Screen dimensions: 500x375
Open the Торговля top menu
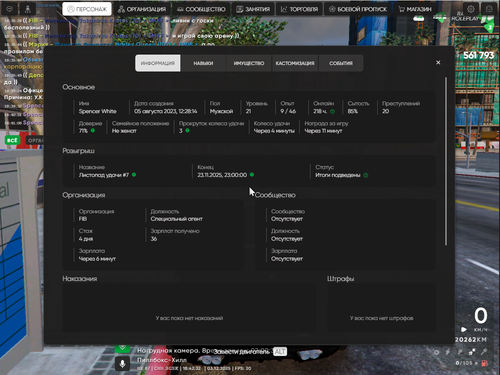click(x=299, y=9)
